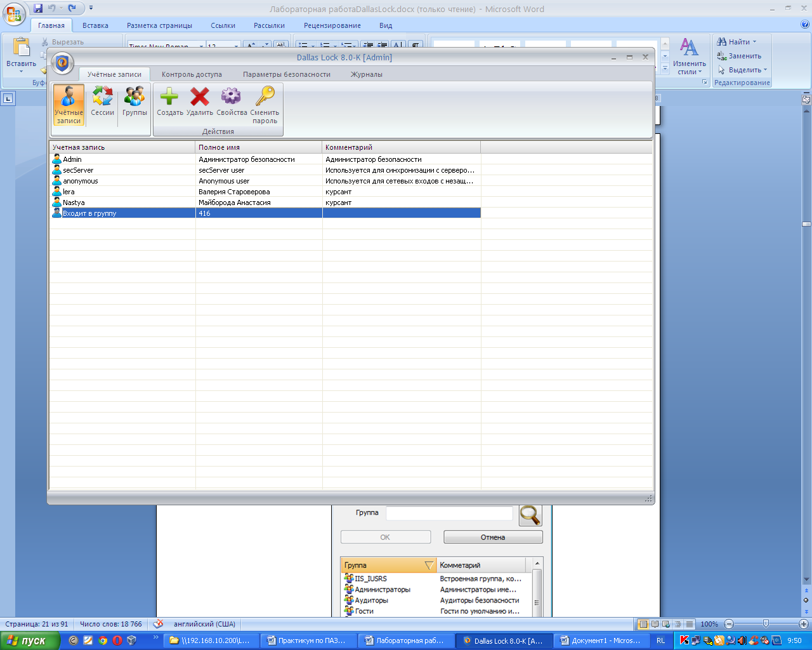Click 100% zoom level in status bar
Viewport: 812px width, 650px height.
tap(709, 624)
